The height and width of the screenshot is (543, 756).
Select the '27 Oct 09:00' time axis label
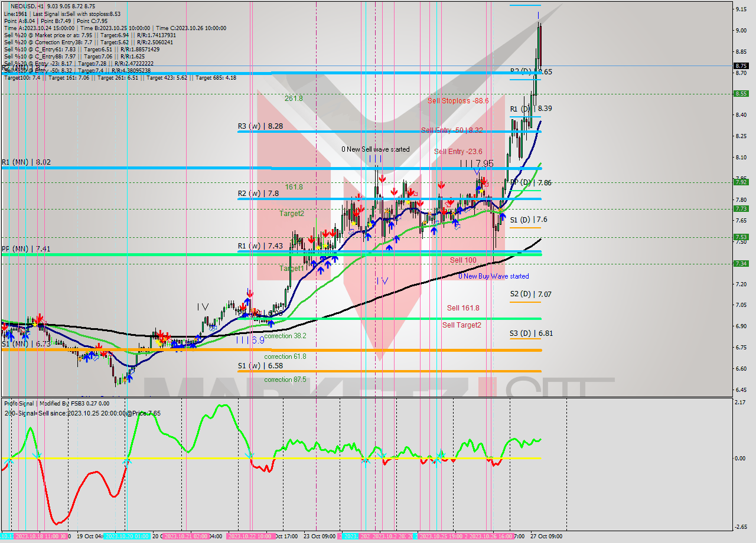coord(546,537)
